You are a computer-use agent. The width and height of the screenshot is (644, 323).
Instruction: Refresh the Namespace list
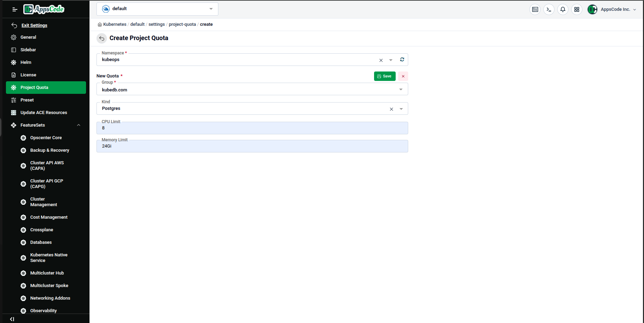click(x=402, y=60)
